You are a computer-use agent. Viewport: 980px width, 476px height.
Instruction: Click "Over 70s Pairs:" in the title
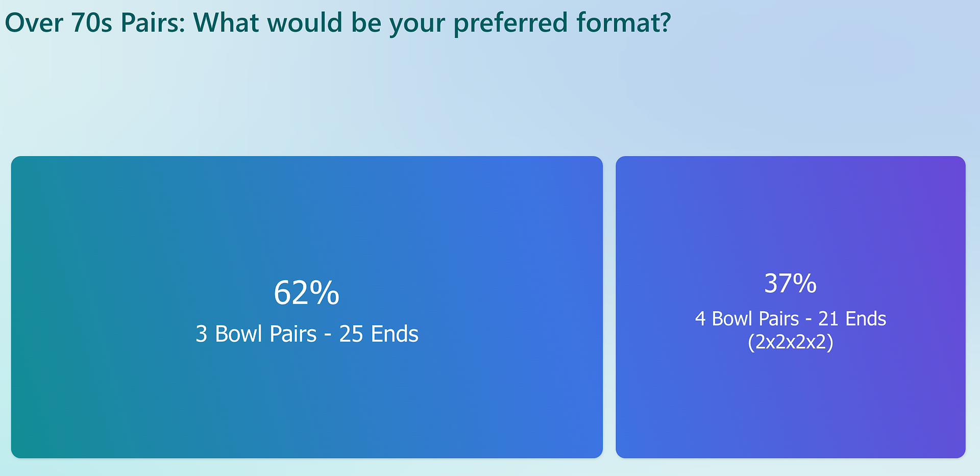(95, 23)
